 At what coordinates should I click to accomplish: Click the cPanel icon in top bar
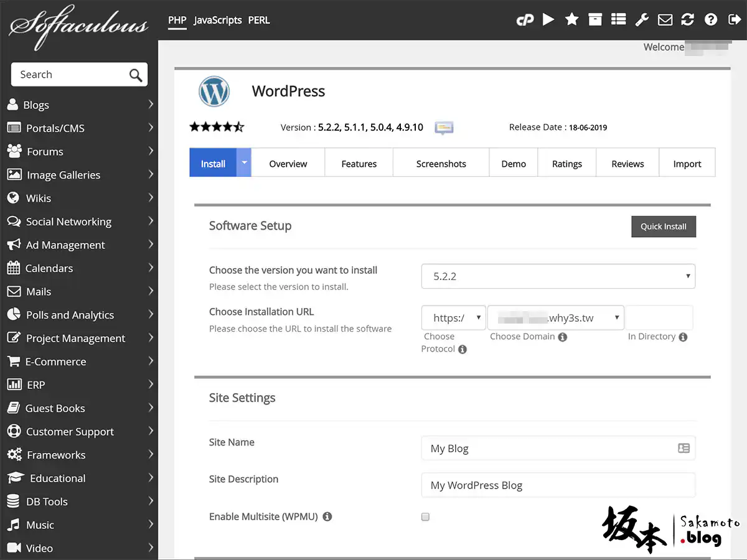[525, 20]
